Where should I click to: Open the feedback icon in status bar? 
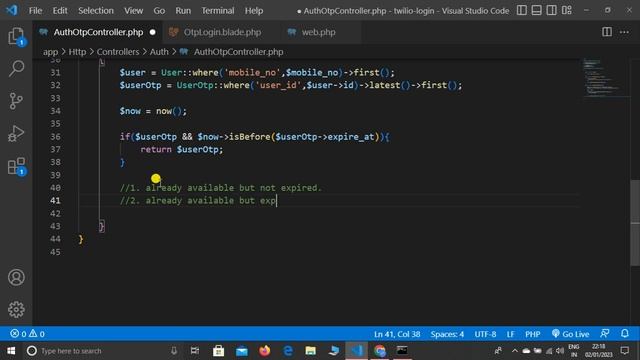coord(605,333)
